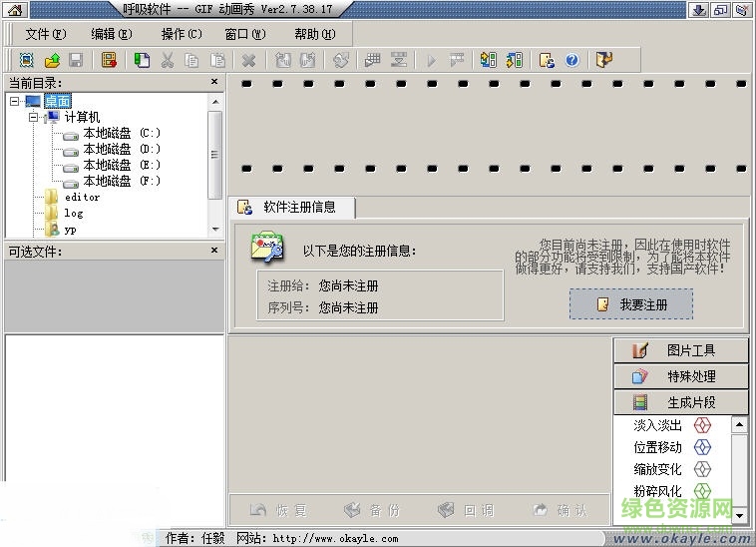Click the effects list scroll-down arrow
This screenshot has width=756, height=547.
(739, 515)
